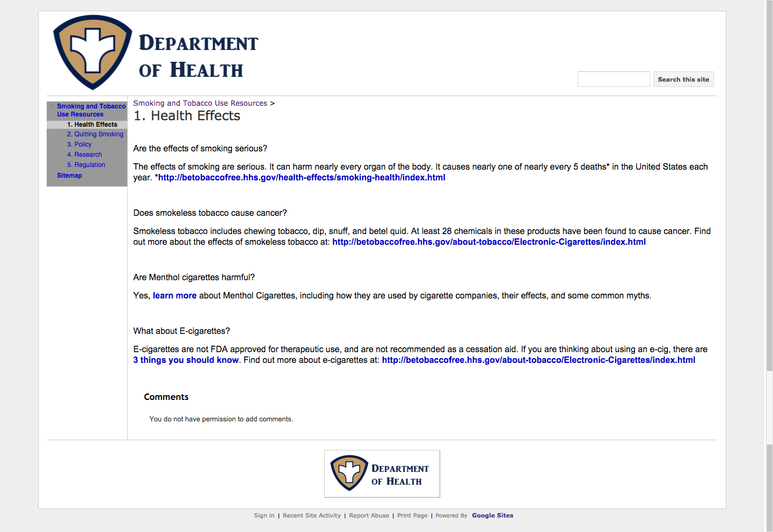This screenshot has height=532, width=773.
Task: Click the 1. Health Effects page heading
Action: click(x=187, y=116)
